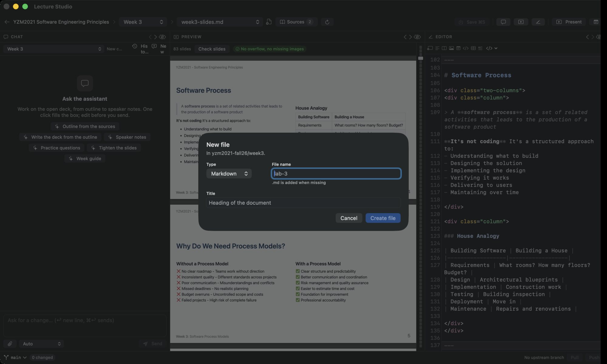The image size is (607, 364).
Task: Open the Auto model dropdown in chat
Action: tap(42, 344)
